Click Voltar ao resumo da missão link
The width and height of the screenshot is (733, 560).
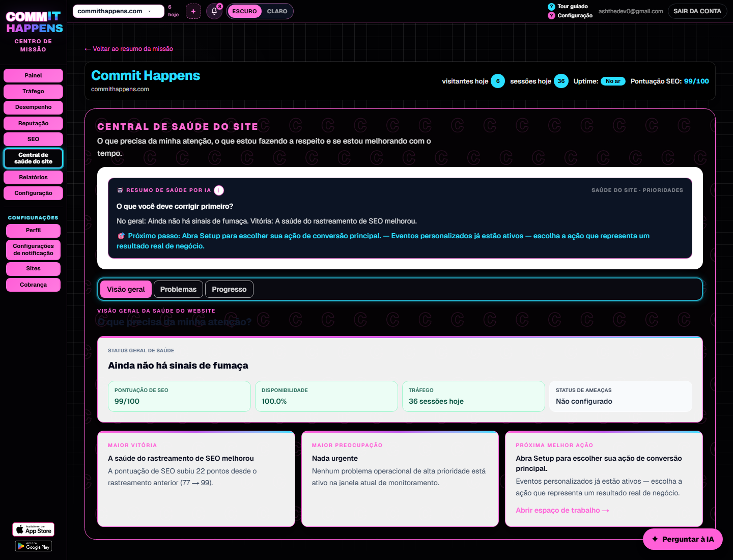[x=129, y=49]
